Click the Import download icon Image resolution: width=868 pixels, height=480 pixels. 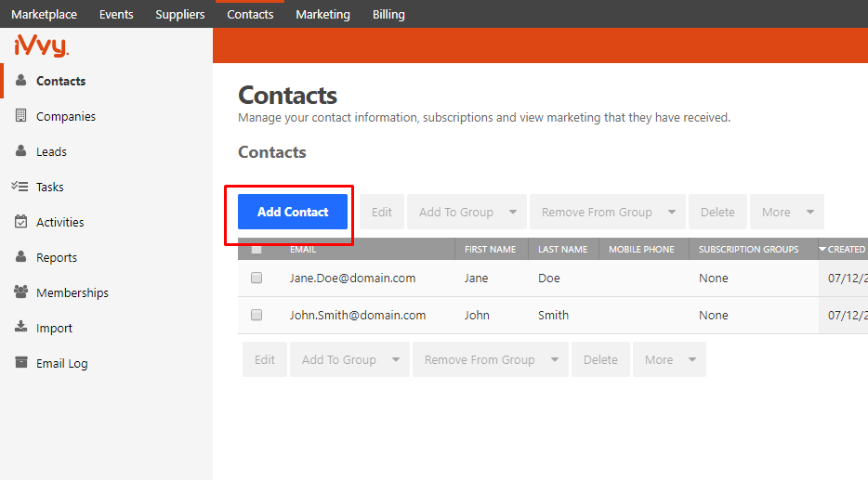(x=21, y=327)
